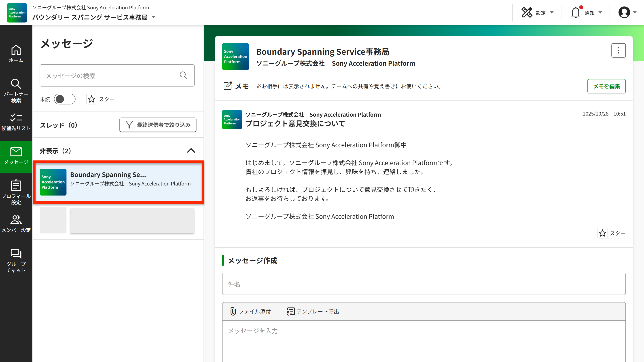Star the message dated 2025/10/28
The width and height of the screenshot is (644, 362).
[x=602, y=233]
